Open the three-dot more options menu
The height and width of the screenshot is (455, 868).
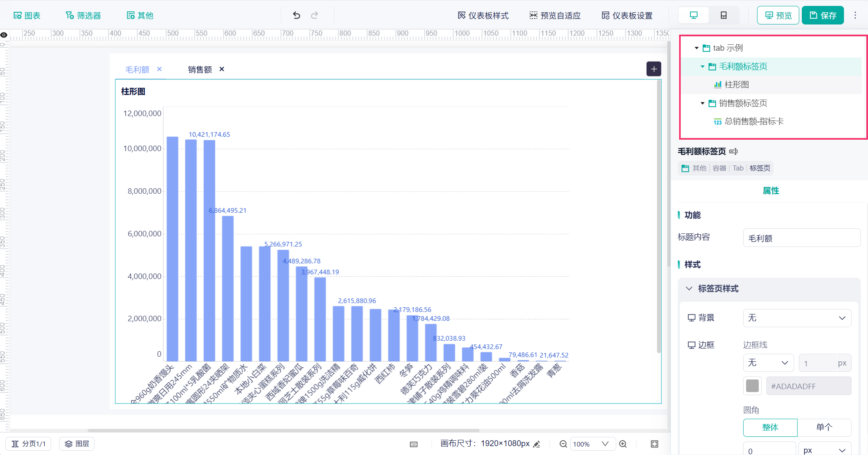pos(855,15)
